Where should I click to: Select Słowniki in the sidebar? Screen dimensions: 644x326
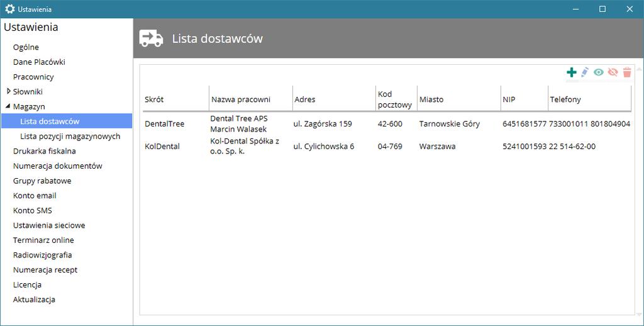[28, 92]
